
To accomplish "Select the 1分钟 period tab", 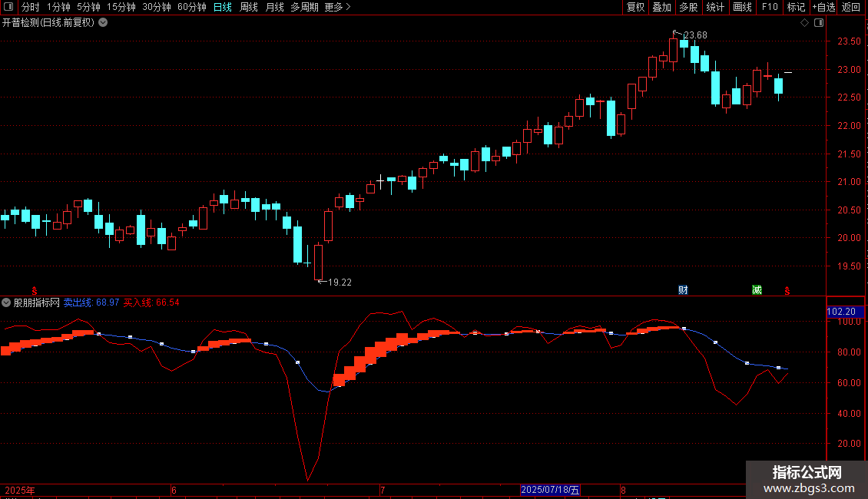I will point(58,7).
